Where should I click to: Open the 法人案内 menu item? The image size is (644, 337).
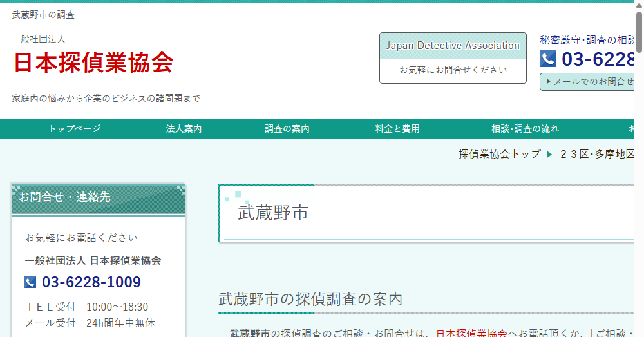pos(184,129)
